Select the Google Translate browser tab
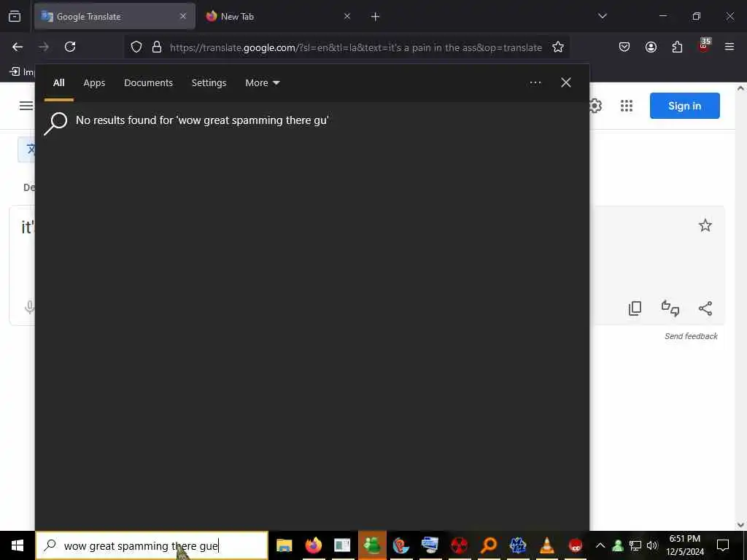The image size is (747, 560). click(115, 16)
